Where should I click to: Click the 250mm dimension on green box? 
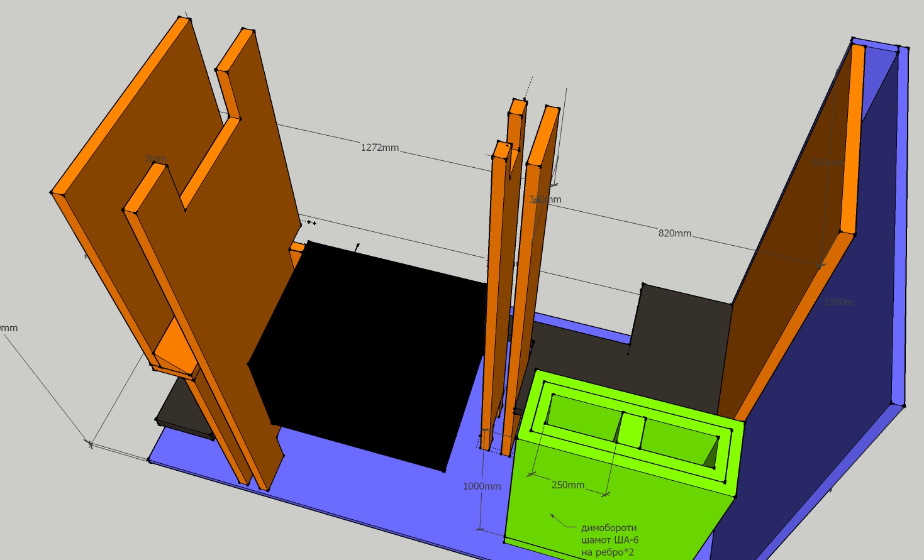pos(568,485)
